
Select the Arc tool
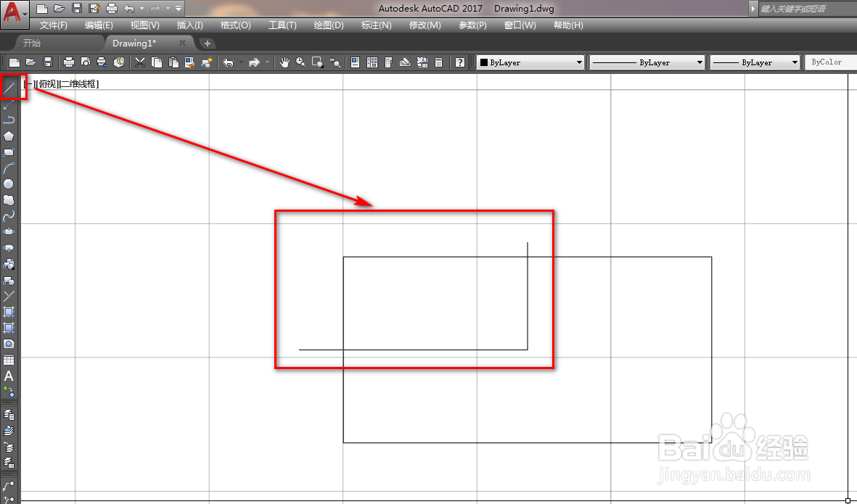pyautogui.click(x=9, y=168)
